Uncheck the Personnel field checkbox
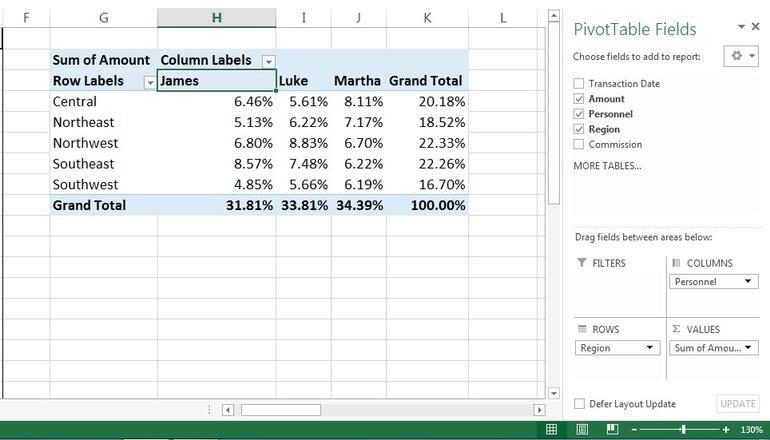The width and height of the screenshot is (770, 440). point(579,114)
